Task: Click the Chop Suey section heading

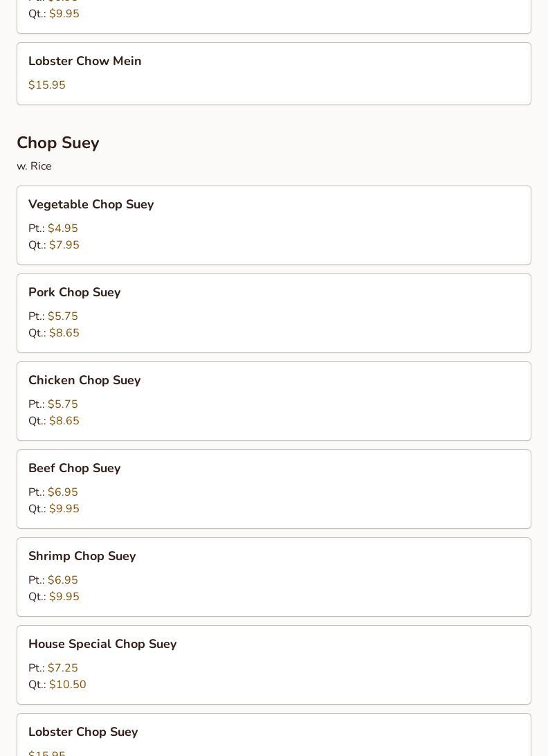Action: (x=58, y=143)
